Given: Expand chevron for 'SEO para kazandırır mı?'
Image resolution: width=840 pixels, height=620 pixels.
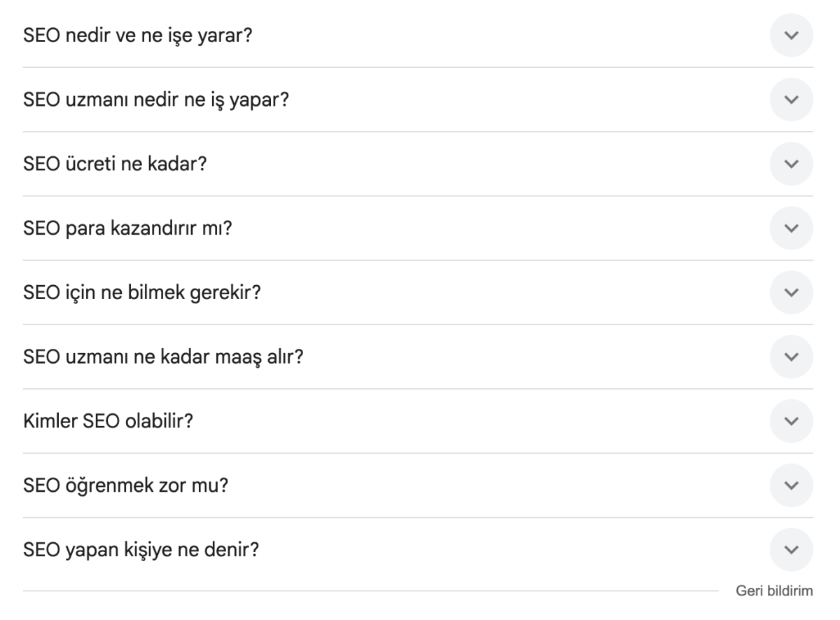Looking at the screenshot, I should [x=792, y=228].
